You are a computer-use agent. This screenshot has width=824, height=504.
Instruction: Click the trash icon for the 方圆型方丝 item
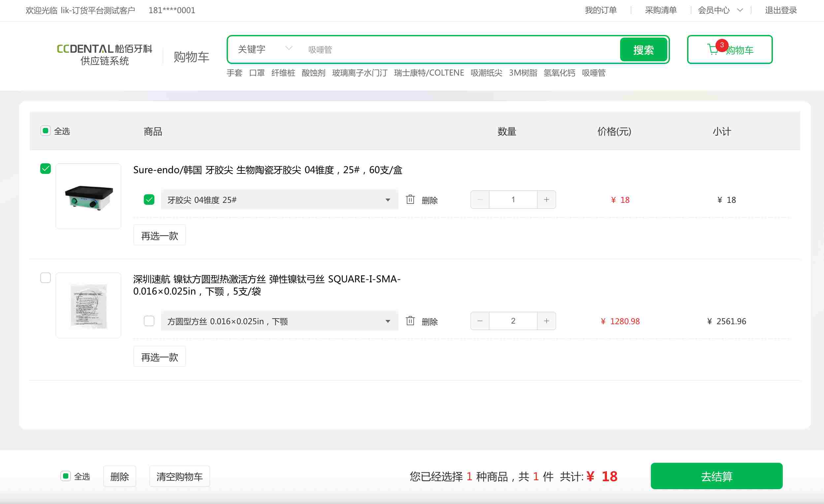point(410,321)
